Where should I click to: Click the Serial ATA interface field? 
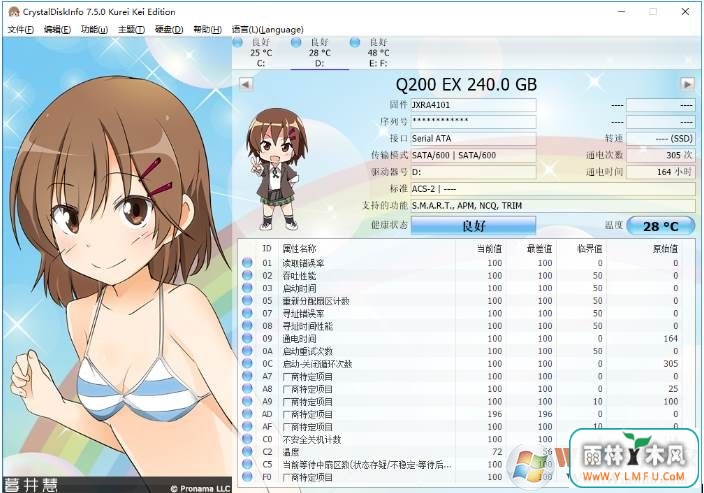coord(473,138)
